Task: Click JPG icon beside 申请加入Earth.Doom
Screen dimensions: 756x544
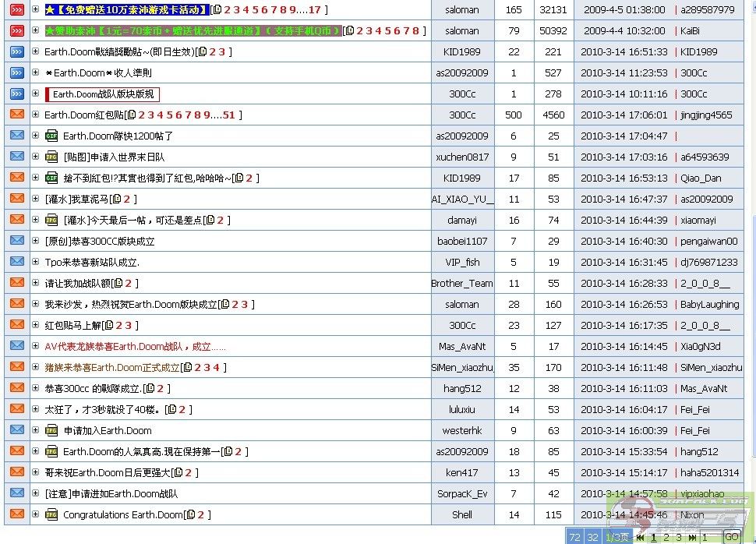Action: pyautogui.click(x=51, y=431)
